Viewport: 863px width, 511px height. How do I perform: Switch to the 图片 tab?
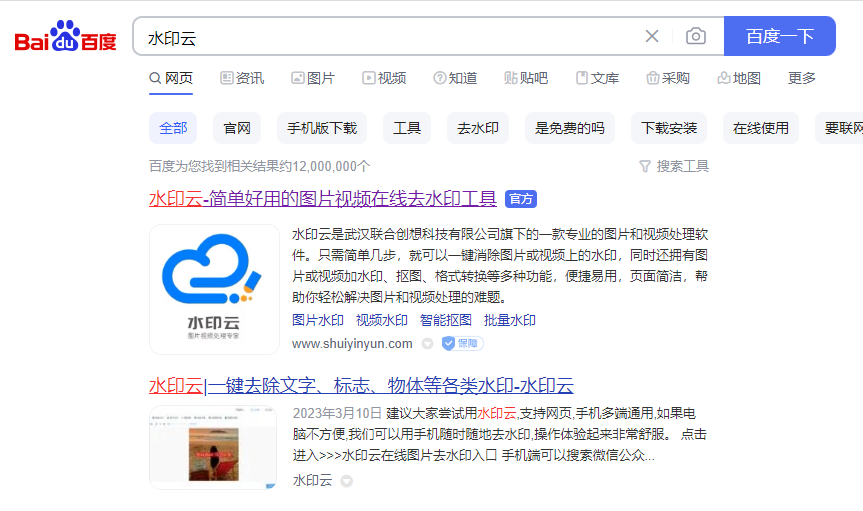click(x=313, y=78)
